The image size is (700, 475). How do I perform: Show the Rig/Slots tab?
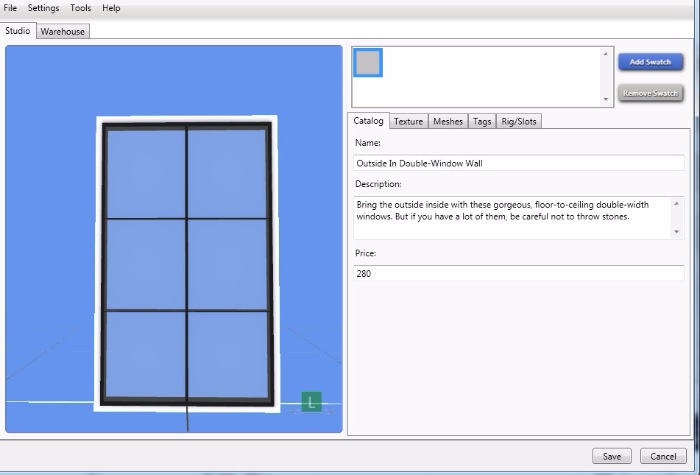519,121
